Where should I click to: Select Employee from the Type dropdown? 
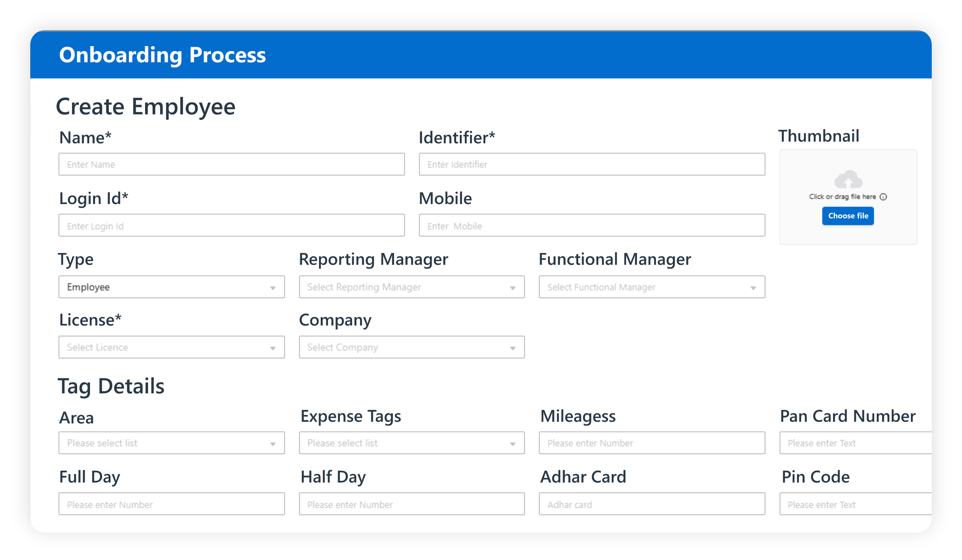tap(170, 287)
